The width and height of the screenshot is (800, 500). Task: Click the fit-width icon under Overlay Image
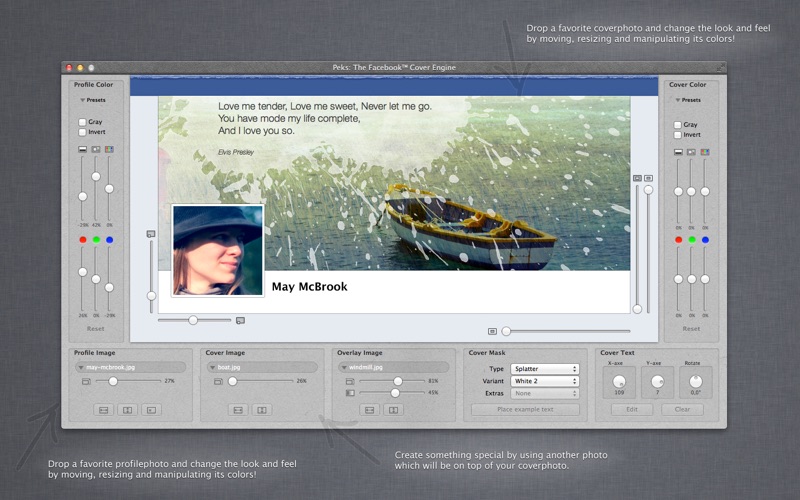pyautogui.click(x=369, y=409)
